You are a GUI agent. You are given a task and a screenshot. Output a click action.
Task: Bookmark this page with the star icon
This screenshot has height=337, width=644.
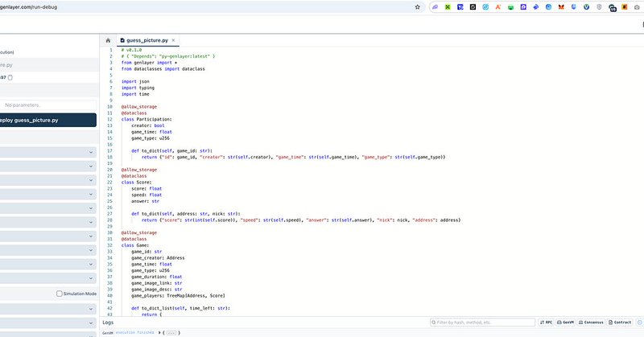417,7
